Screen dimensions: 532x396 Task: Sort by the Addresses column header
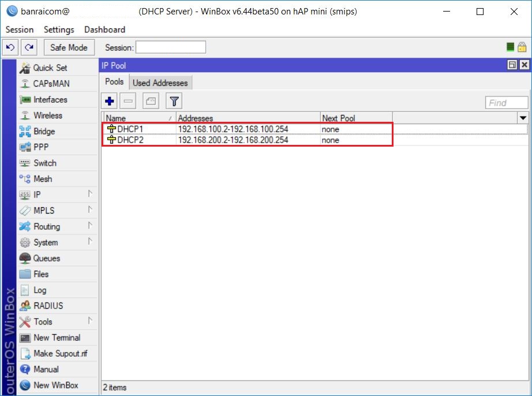tap(248, 118)
